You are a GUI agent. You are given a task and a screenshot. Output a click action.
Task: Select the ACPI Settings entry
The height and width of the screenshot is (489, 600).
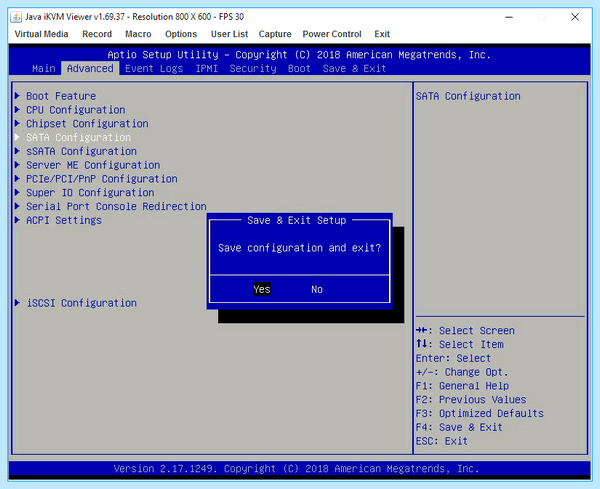pos(64,220)
